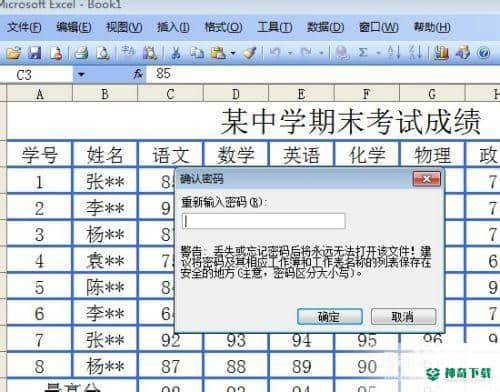Click the 化学 header cell
Screen dimensions: 500x392
tap(366, 155)
